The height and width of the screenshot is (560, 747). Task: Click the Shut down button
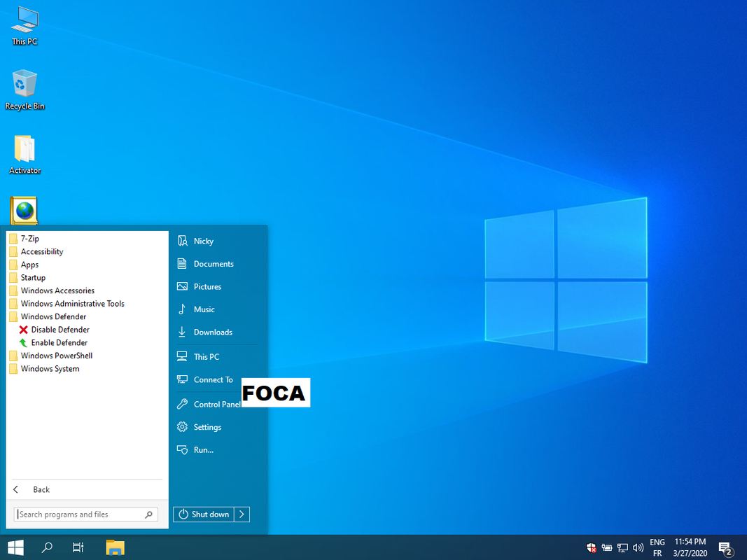[204, 514]
